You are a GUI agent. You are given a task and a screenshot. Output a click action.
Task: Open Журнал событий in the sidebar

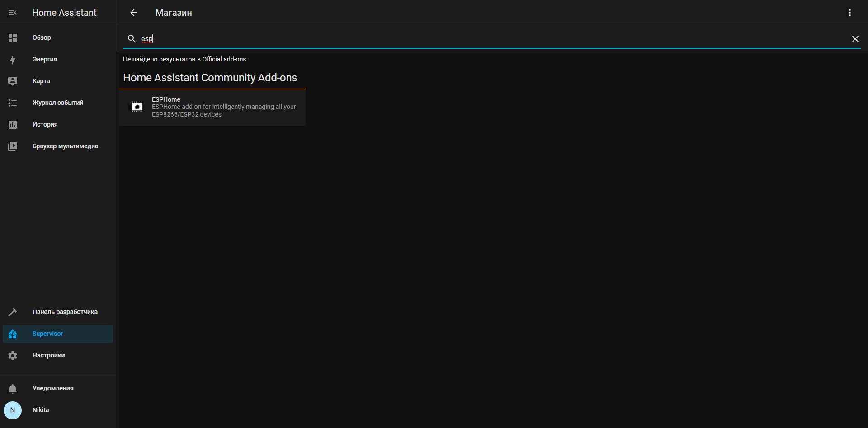tap(58, 103)
